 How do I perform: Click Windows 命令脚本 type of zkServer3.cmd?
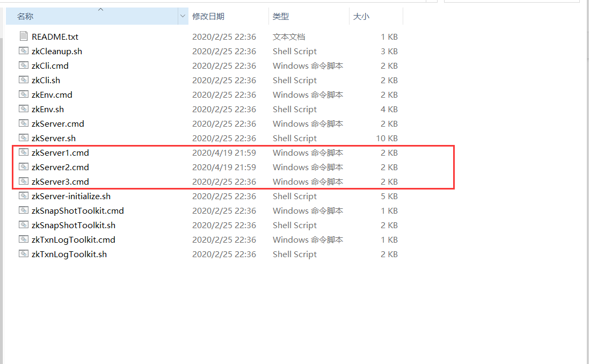click(308, 182)
